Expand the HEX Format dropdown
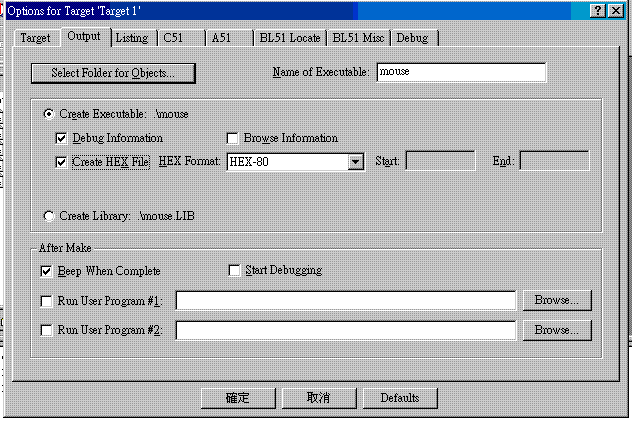This screenshot has width=632, height=421. (x=355, y=162)
